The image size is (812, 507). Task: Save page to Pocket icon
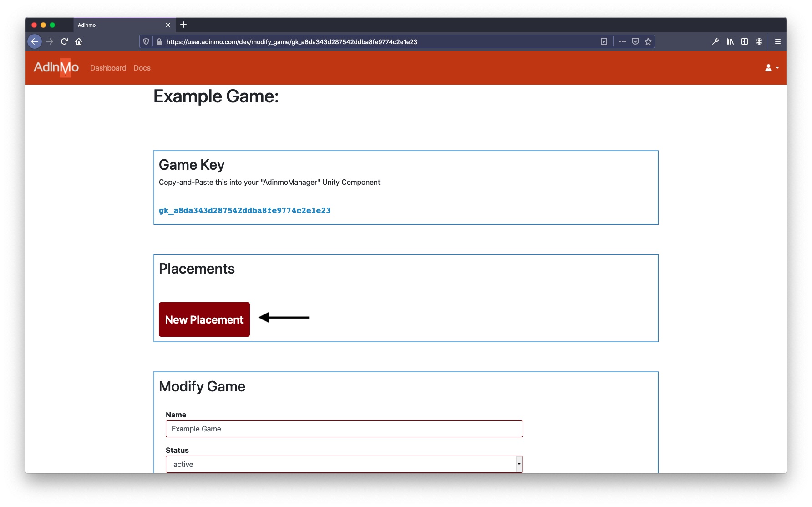tap(635, 41)
